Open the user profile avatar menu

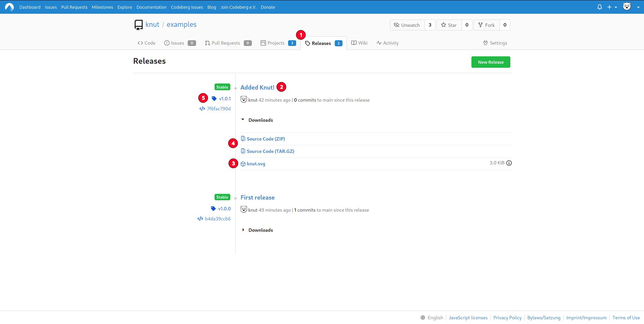pos(631,7)
